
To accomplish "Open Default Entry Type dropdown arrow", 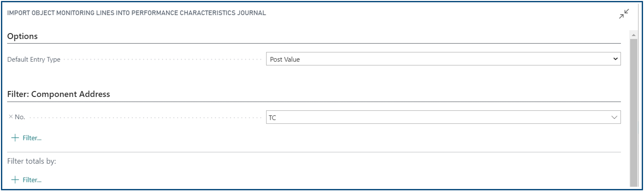I will pyautogui.click(x=615, y=59).
